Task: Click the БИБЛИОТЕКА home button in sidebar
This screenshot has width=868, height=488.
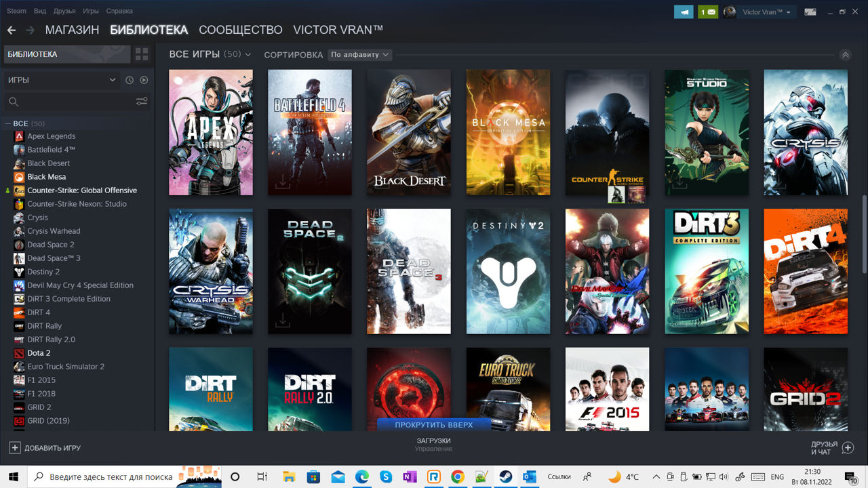Action: 66,54
